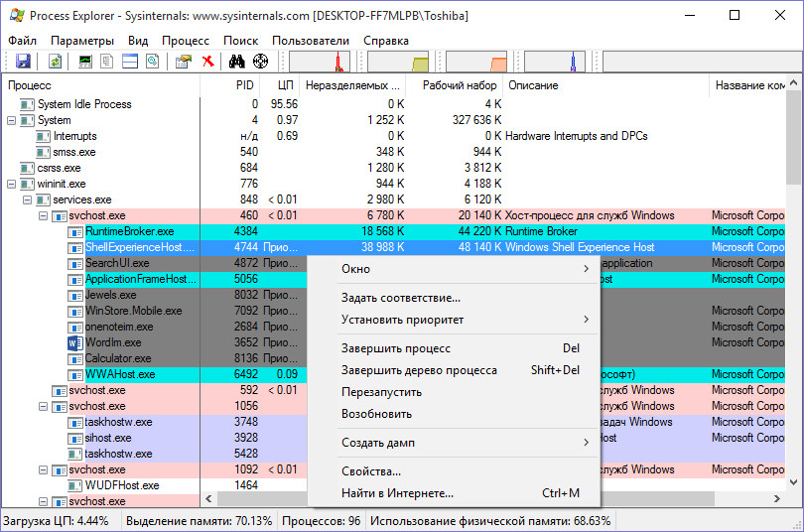Click the icon beside RuntimeBroker.exe
804x532 pixels.
(x=75, y=231)
